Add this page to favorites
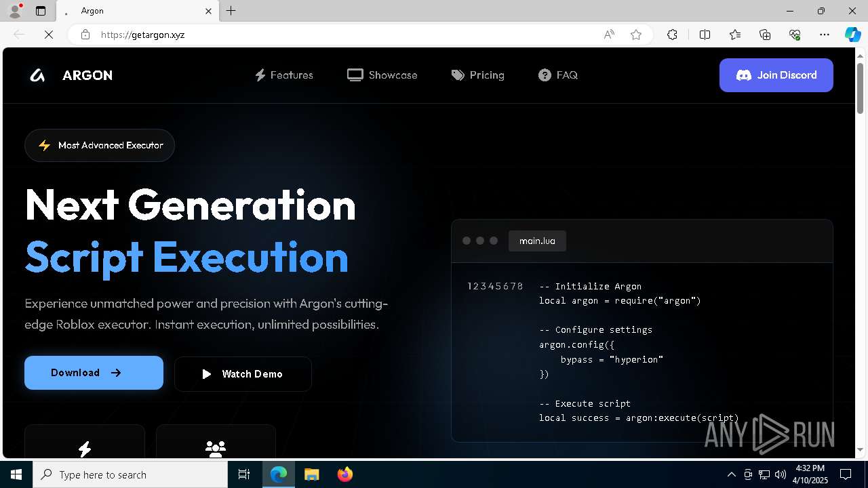This screenshot has height=488, width=868. [636, 35]
